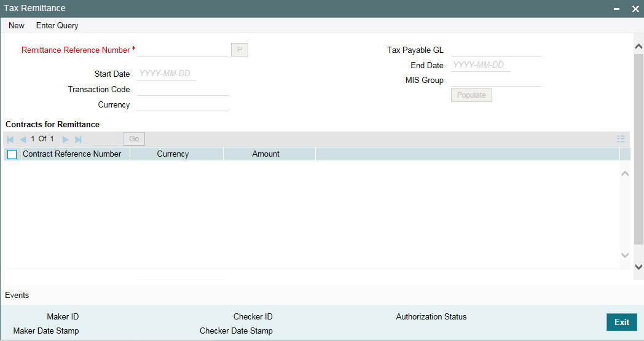Click the page number input beside Go
Screen dimensions: 644x341
106,139
